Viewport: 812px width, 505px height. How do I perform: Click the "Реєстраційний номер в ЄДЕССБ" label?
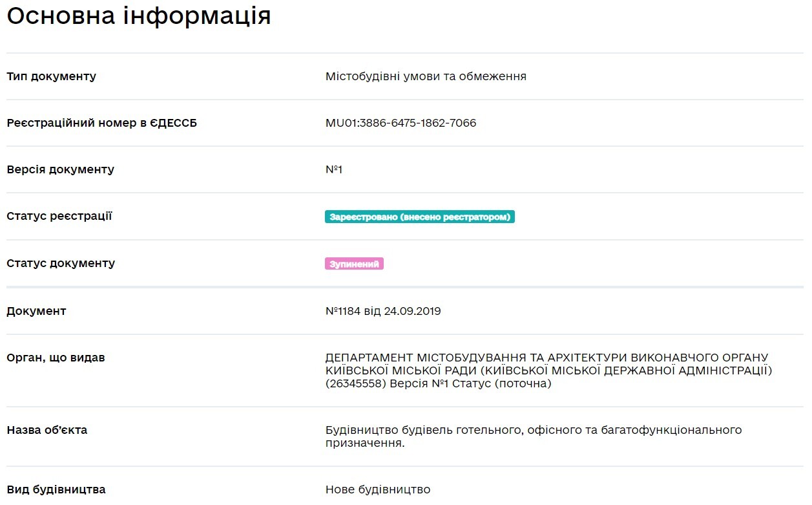pyautogui.click(x=101, y=123)
